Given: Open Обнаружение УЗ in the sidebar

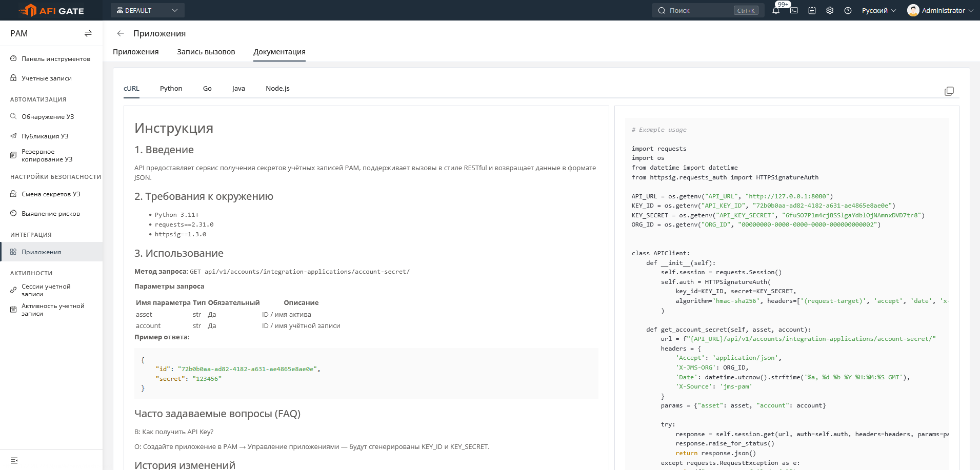Looking at the screenshot, I should [x=51, y=117].
